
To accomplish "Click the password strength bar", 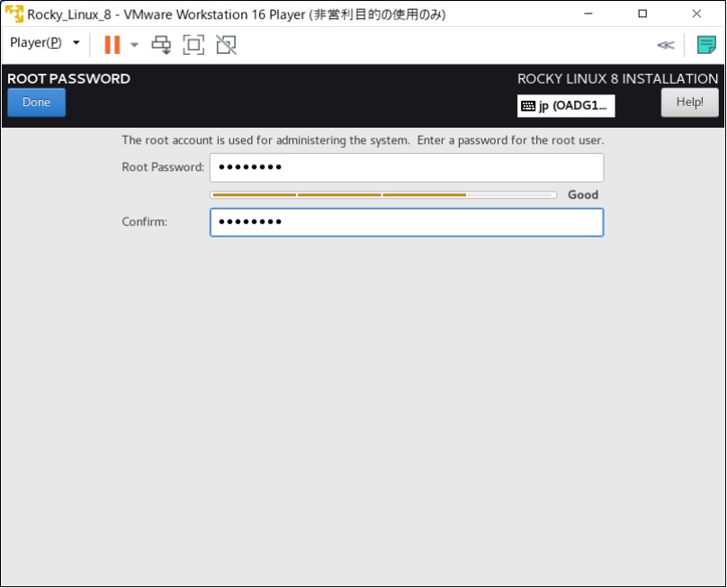I will (x=382, y=194).
